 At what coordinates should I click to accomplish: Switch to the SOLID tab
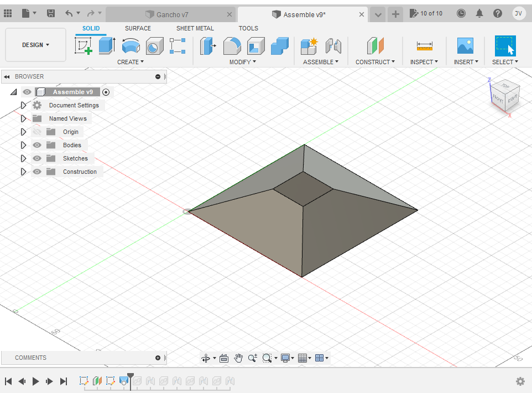91,29
